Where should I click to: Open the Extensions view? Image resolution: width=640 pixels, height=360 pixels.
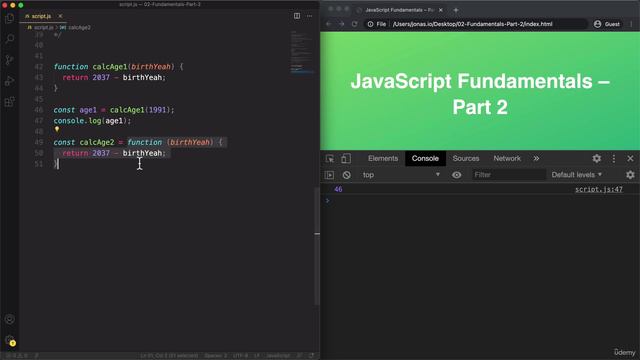point(9,102)
